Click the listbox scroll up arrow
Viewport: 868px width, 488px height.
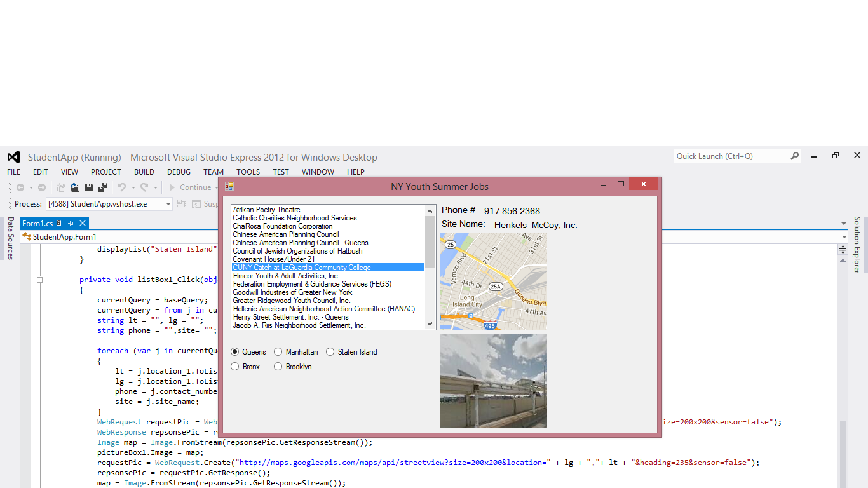coord(430,211)
